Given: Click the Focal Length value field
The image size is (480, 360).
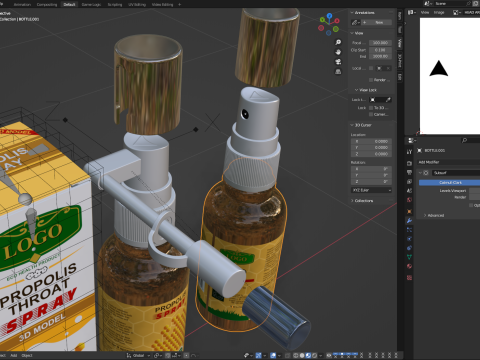Looking at the screenshot, I should coord(380,43).
